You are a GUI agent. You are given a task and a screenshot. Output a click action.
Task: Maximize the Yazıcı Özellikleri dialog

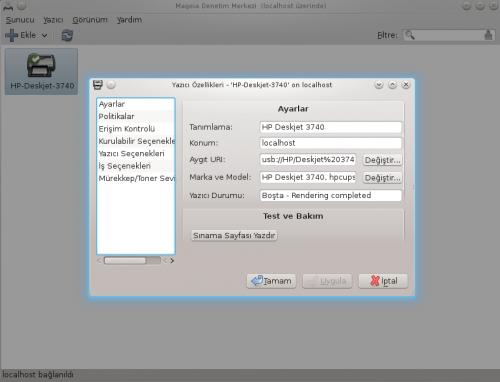click(392, 85)
